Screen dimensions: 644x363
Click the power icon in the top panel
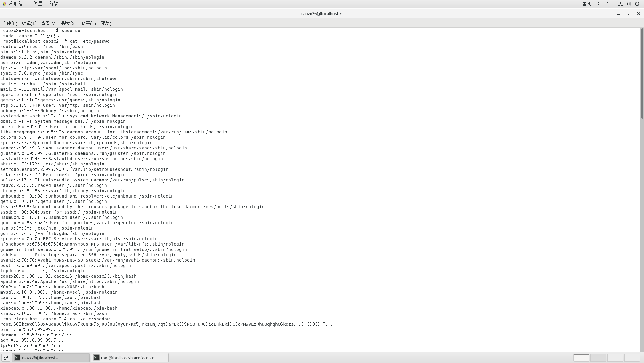tap(637, 4)
